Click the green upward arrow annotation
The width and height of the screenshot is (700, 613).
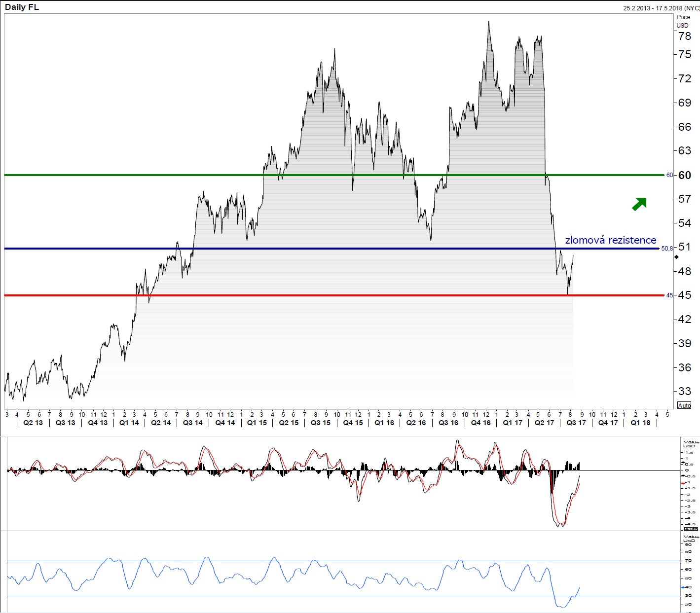(x=639, y=204)
